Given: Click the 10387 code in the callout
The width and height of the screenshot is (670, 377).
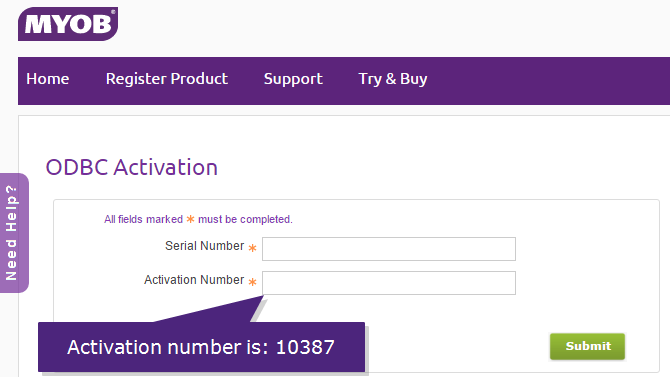Looking at the screenshot, I should click(x=305, y=347).
